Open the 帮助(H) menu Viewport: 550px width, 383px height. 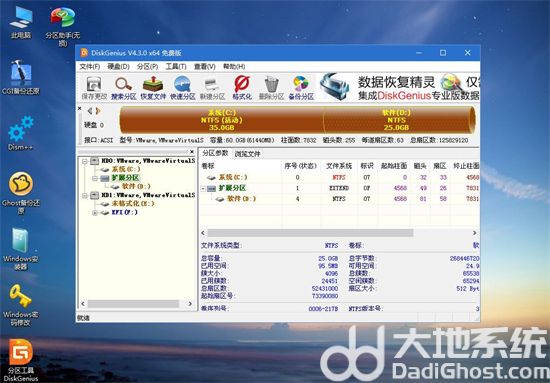(234, 66)
